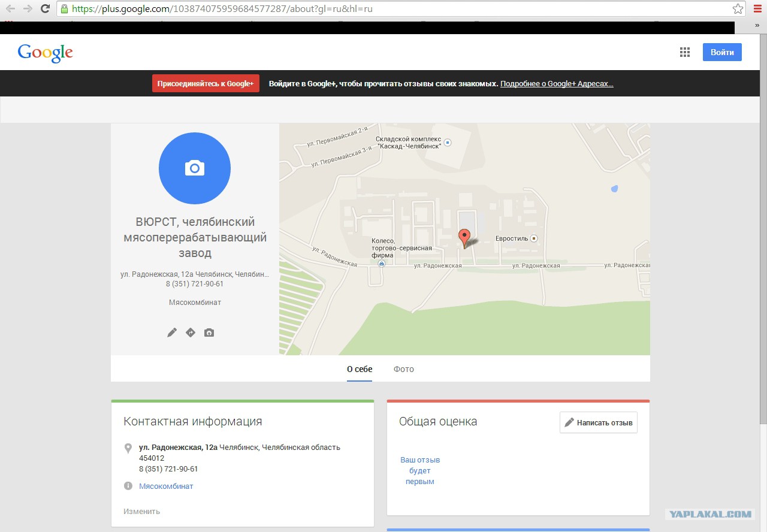This screenshot has width=767, height=532.
Task: Click the green padlock in the address bar
Action: point(65,9)
